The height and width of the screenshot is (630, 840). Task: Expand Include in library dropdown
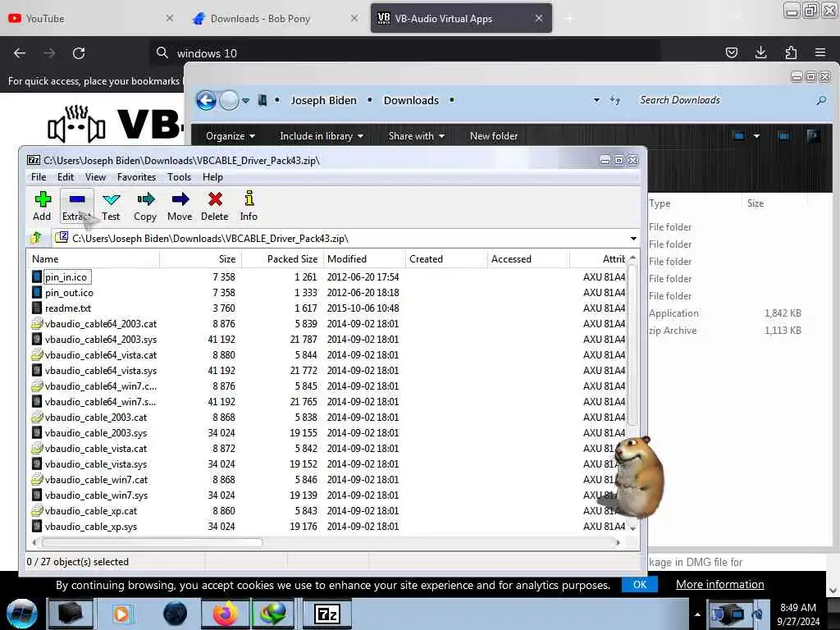[322, 136]
